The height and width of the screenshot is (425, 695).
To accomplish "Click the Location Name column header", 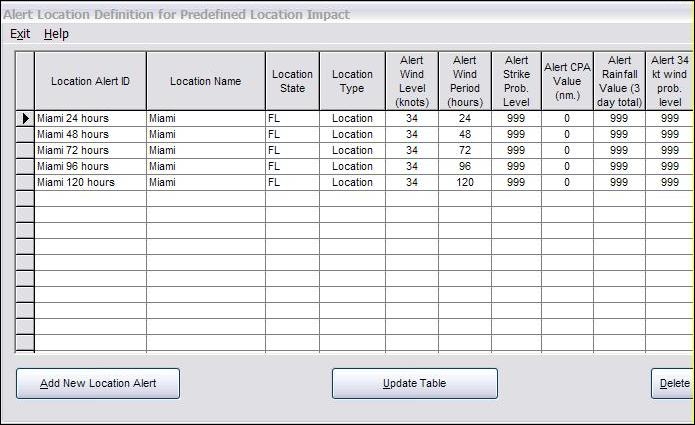I will (205, 81).
